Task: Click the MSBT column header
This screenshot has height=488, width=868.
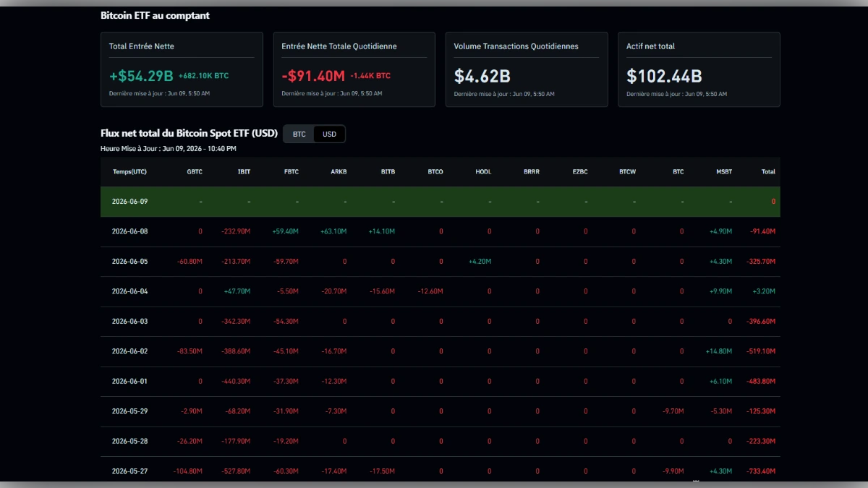Action: pyautogui.click(x=724, y=172)
